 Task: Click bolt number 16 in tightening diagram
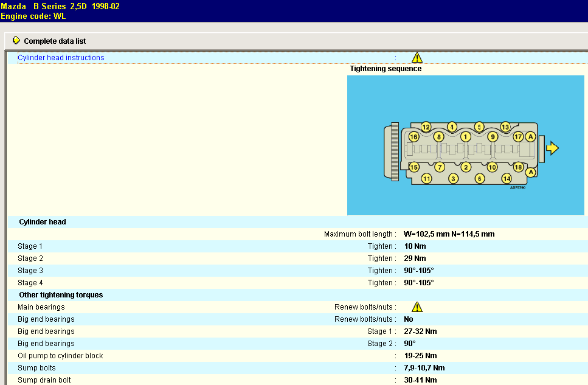click(x=413, y=137)
